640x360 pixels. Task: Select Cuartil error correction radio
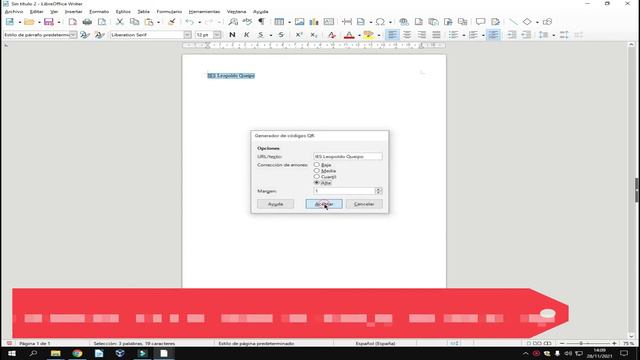pyautogui.click(x=317, y=177)
